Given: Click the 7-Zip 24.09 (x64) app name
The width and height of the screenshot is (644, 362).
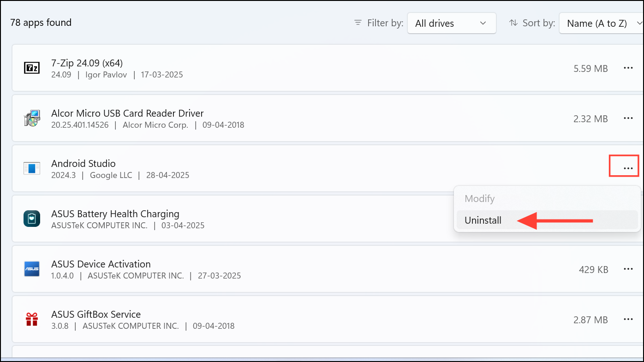Looking at the screenshot, I should [x=87, y=63].
